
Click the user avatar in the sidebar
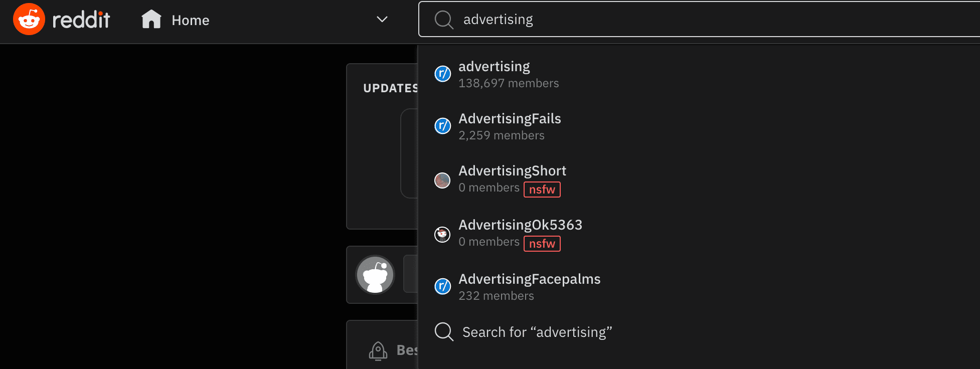coord(375,274)
